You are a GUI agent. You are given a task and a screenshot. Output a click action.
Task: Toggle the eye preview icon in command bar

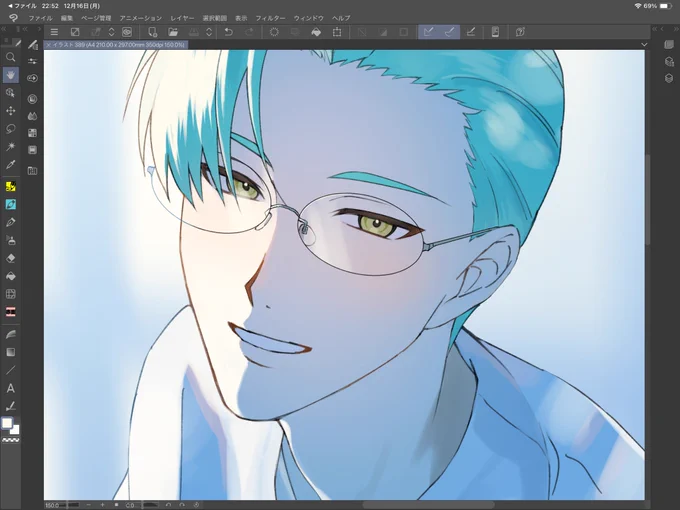click(x=127, y=32)
